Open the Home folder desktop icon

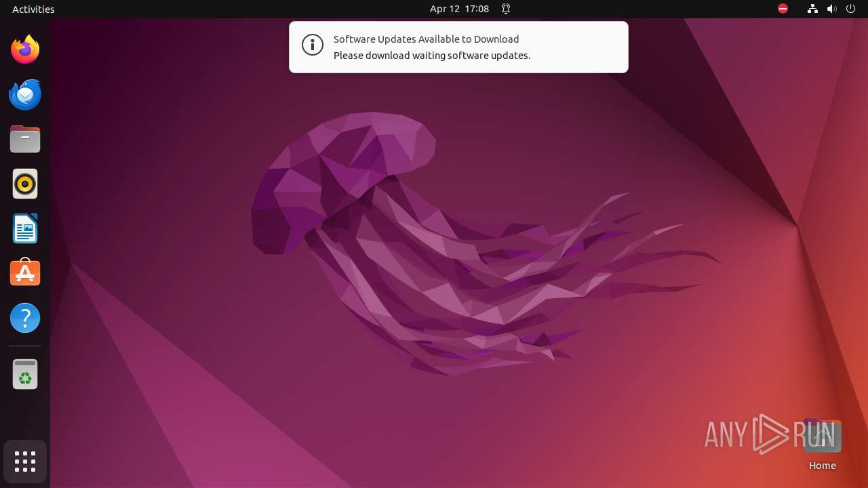pyautogui.click(x=822, y=445)
